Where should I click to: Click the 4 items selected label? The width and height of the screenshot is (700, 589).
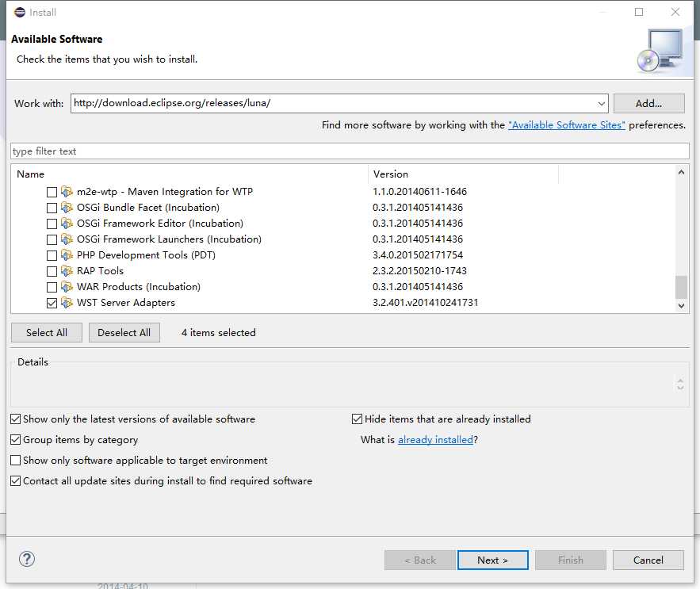[218, 333]
